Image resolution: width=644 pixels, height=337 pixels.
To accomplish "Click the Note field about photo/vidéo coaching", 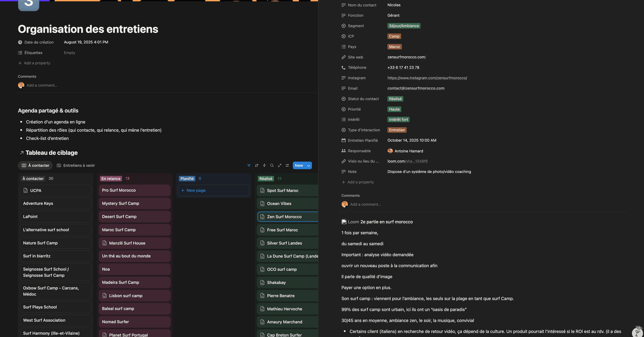I will pos(429,172).
